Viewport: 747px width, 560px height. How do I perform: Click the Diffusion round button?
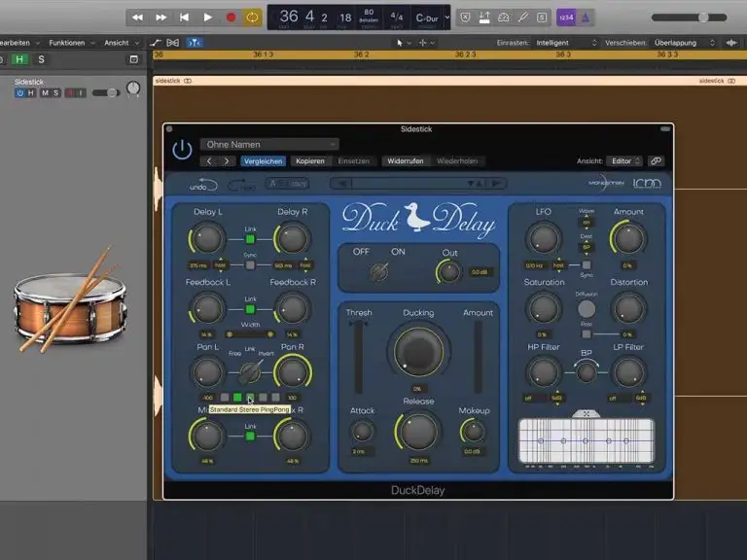point(587,309)
